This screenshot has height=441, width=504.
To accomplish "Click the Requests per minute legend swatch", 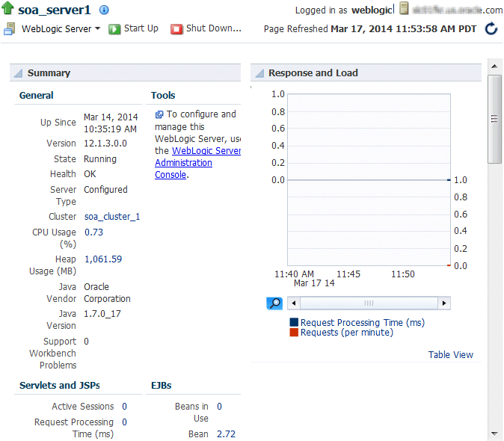I will pos(294,332).
